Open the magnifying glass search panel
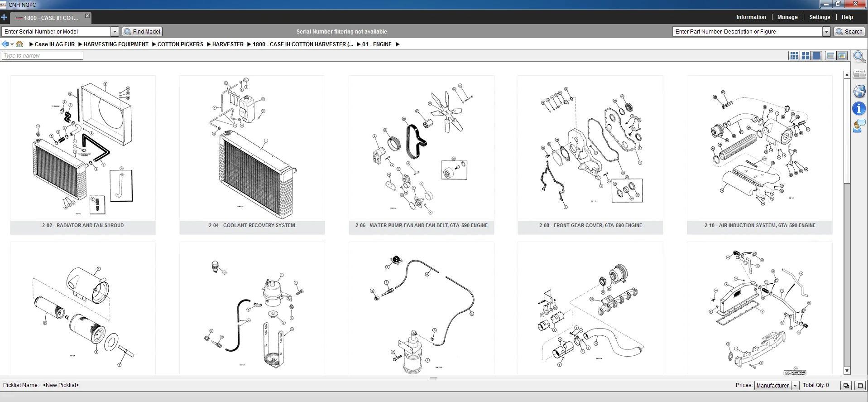This screenshot has height=402, width=868. click(859, 57)
